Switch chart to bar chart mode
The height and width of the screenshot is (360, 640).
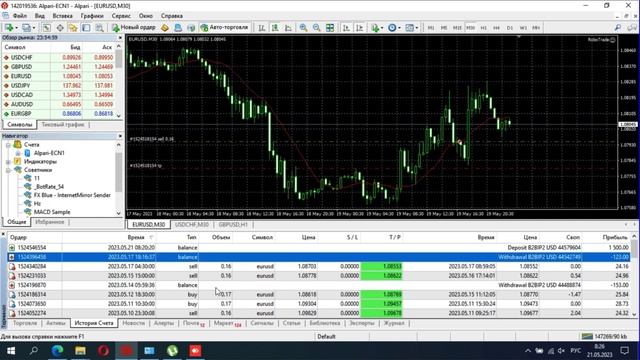pyautogui.click(x=262, y=27)
